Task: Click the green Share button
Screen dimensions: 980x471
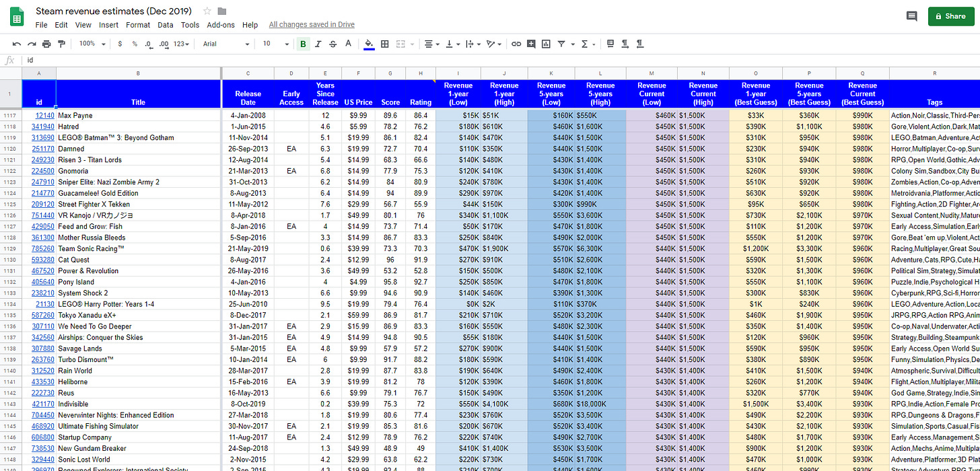Action: pos(950,16)
